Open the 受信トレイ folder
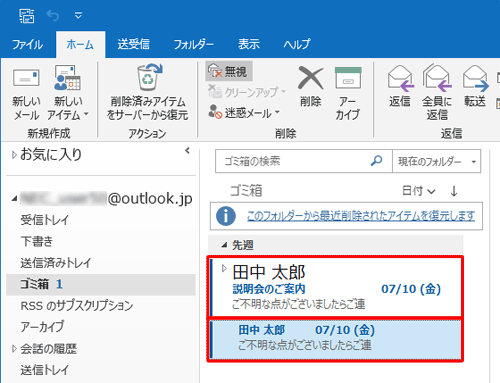Image resolution: width=500 pixels, height=383 pixels. (45, 220)
